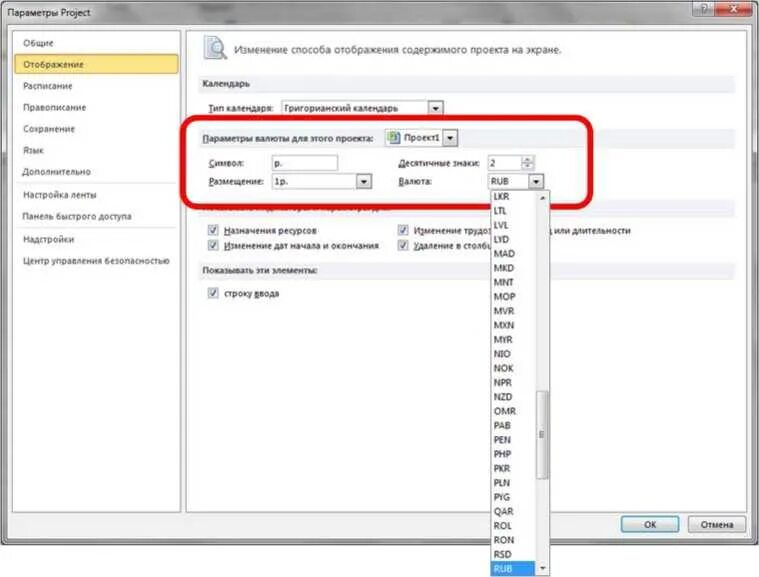Select NOK in currency list

click(513, 368)
